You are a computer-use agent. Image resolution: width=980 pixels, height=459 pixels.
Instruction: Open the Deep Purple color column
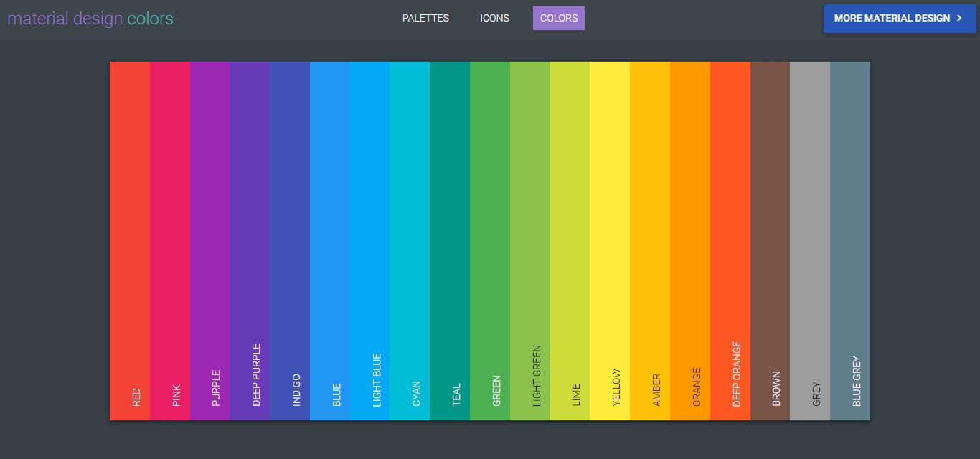point(250,241)
